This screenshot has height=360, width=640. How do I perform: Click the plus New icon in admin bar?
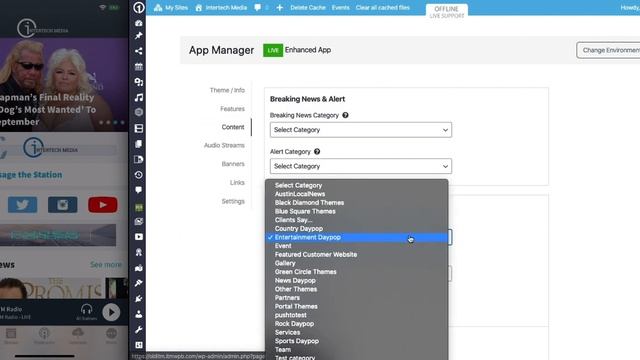(x=280, y=7)
